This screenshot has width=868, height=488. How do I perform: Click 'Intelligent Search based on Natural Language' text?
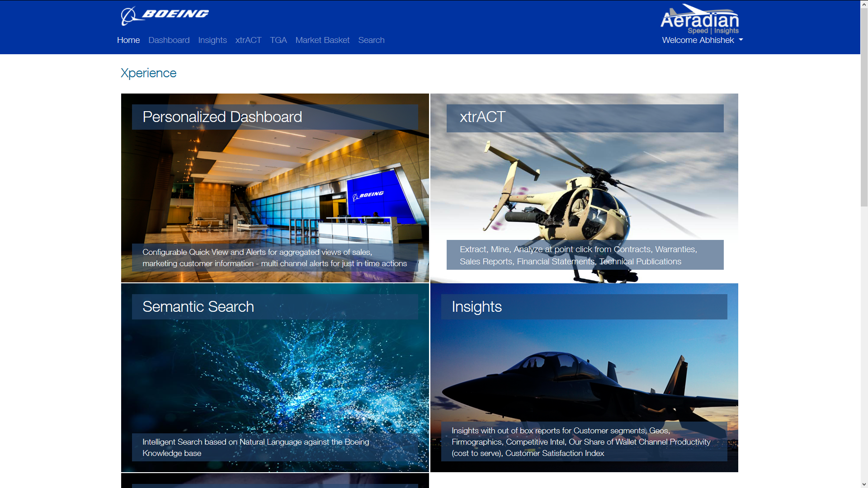[x=255, y=447]
